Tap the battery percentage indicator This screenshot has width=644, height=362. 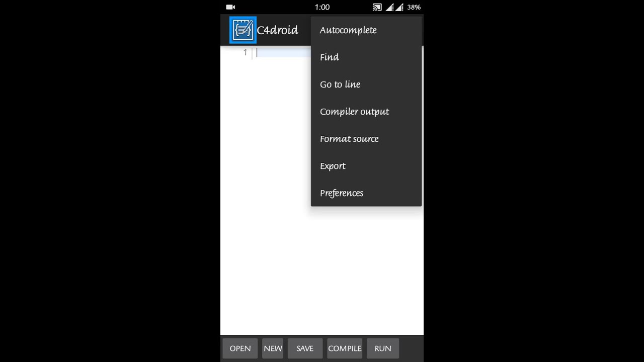point(414,7)
